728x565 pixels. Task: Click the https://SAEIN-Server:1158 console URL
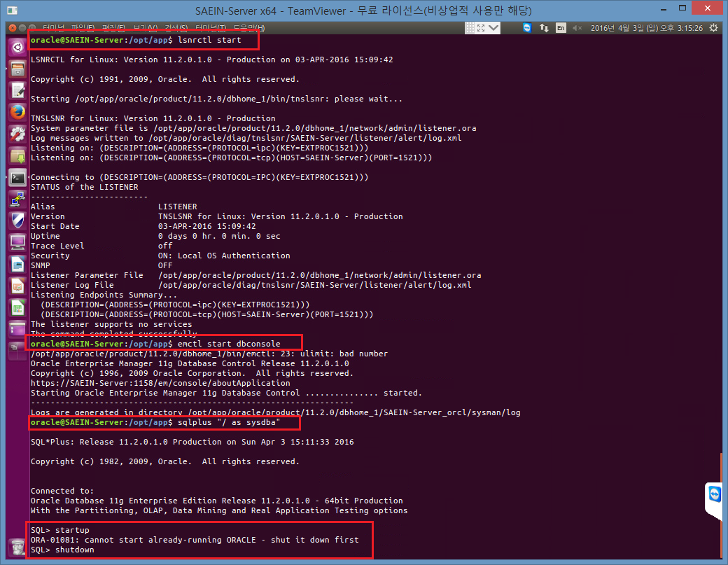coord(160,383)
